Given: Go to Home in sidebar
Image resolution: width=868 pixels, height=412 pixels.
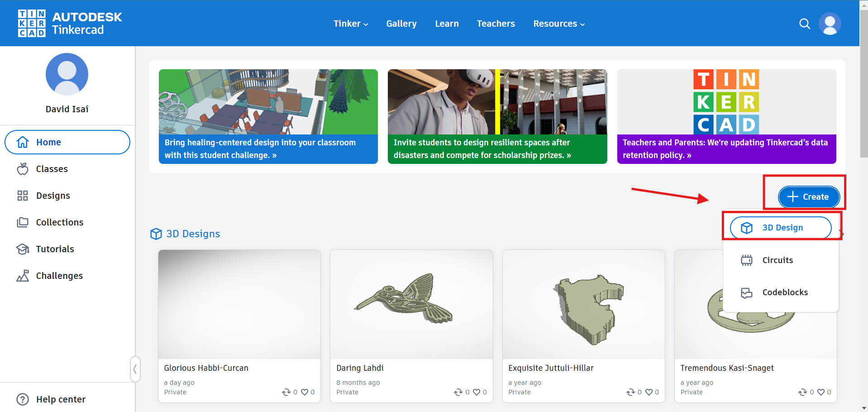Looking at the screenshot, I should (67, 142).
